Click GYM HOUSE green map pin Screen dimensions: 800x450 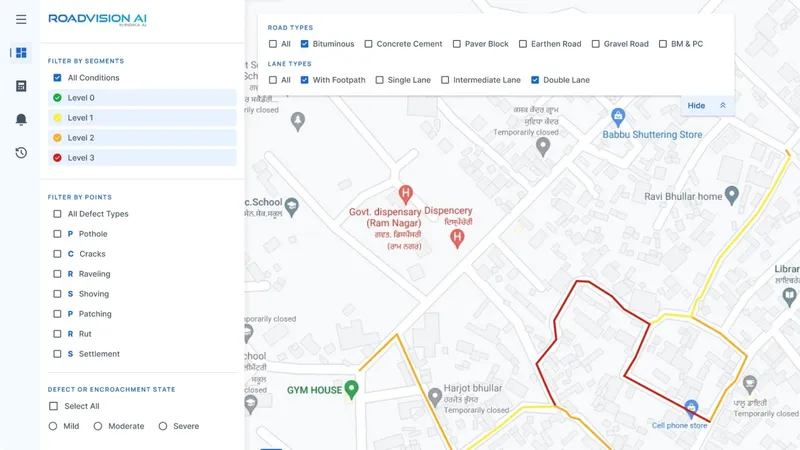coord(351,390)
